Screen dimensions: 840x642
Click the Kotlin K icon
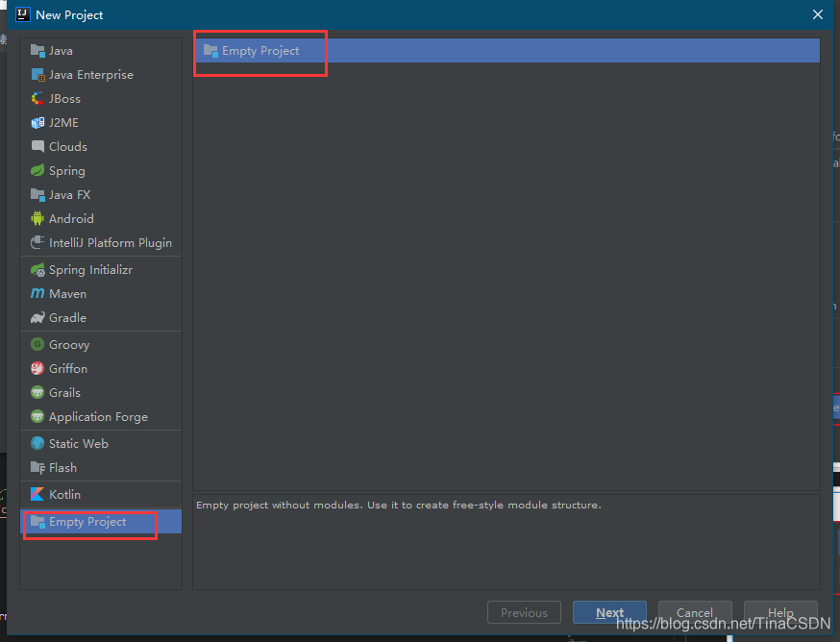click(x=37, y=495)
